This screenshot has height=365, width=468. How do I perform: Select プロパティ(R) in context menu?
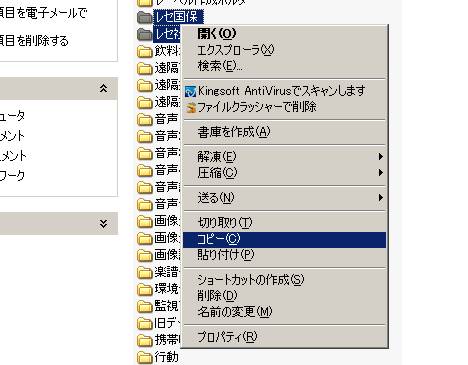pos(284,337)
